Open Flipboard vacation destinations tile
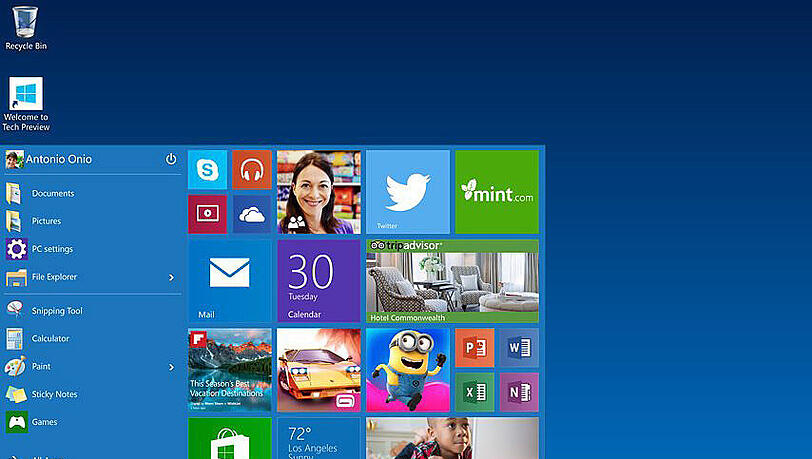The width and height of the screenshot is (812, 459). click(x=230, y=370)
